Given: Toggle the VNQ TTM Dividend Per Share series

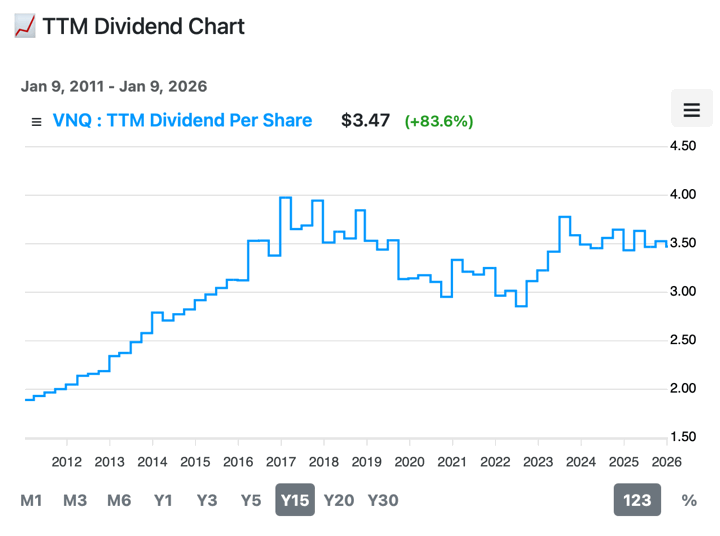Looking at the screenshot, I should (182, 121).
